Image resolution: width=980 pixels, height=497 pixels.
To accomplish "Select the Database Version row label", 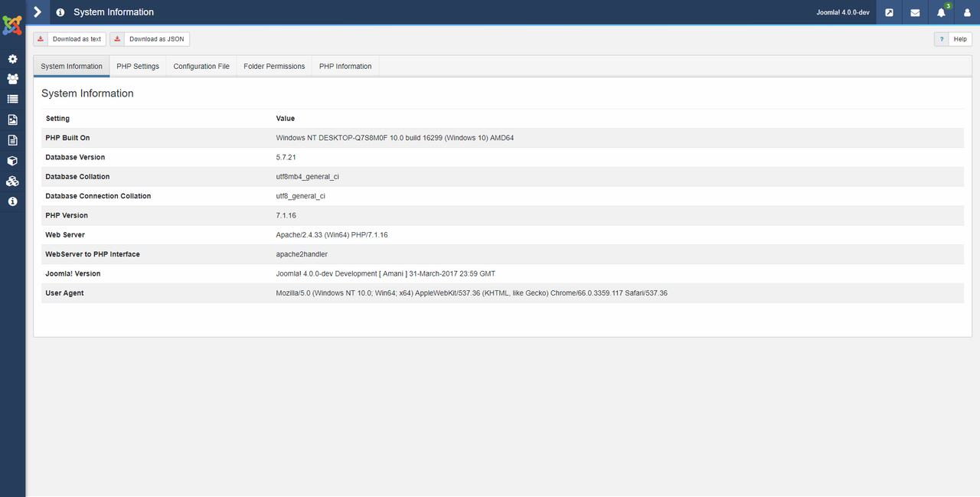I will [75, 157].
